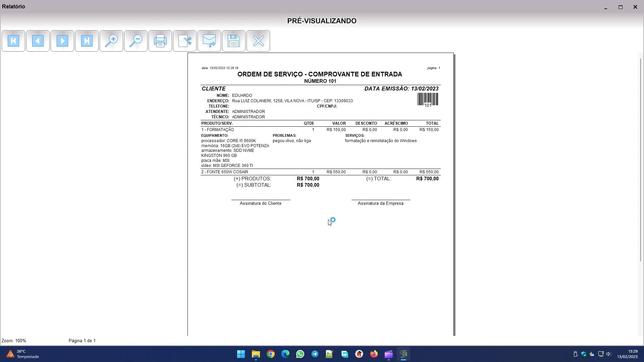Click the barcode labeled 101
The image size is (644, 362).
[428, 100]
